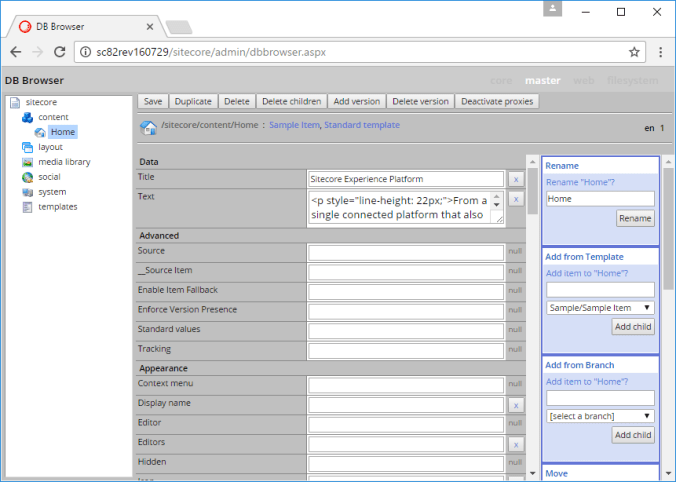Open Sample Item template link
Image resolution: width=676 pixels, height=482 pixels.
pos(294,125)
